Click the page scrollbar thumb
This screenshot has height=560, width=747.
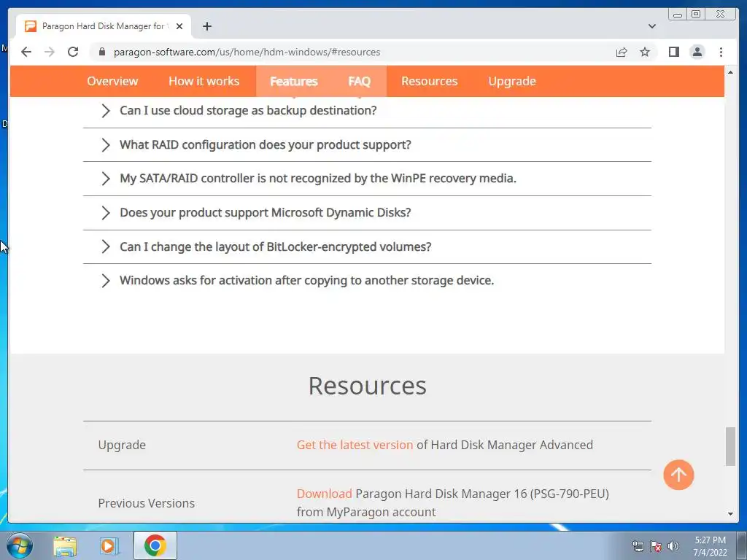coord(730,446)
